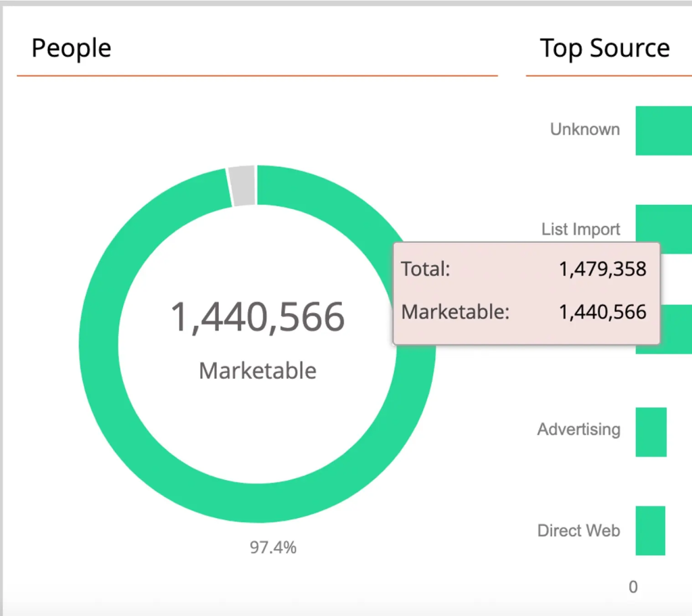Click the Advertising category label

(578, 429)
